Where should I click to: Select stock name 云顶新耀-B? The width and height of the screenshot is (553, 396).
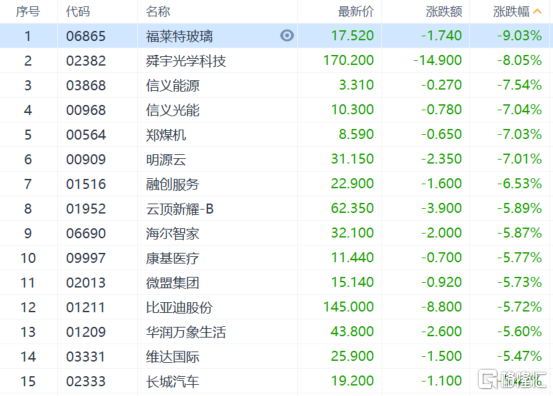[x=180, y=209]
